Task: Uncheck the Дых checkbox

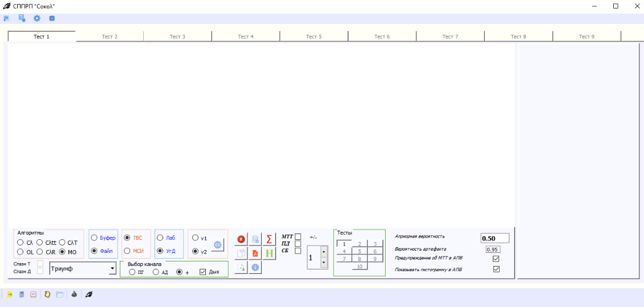Action: point(203,272)
